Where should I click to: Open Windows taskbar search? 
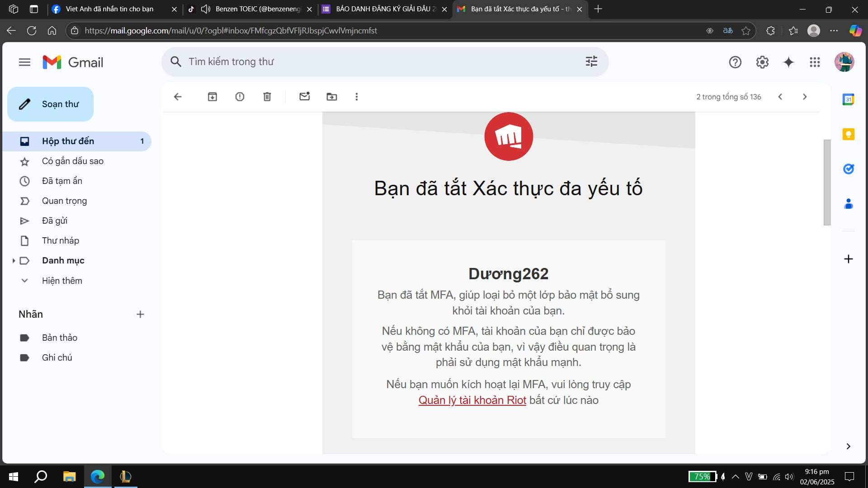[41, 476]
